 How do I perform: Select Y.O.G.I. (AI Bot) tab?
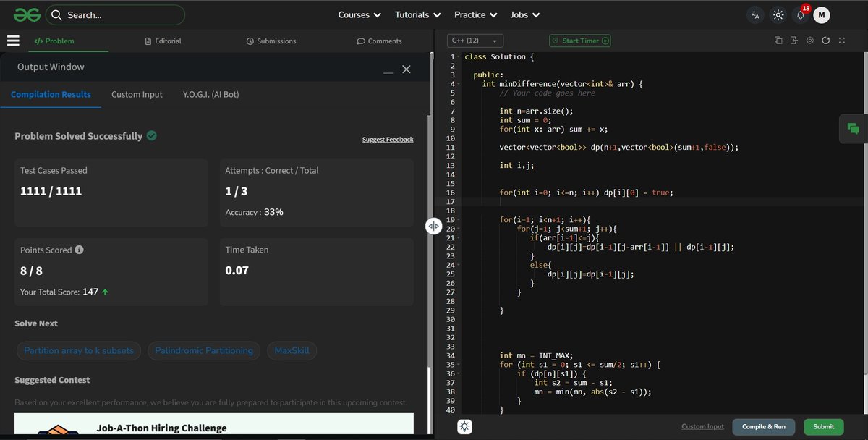(x=211, y=95)
